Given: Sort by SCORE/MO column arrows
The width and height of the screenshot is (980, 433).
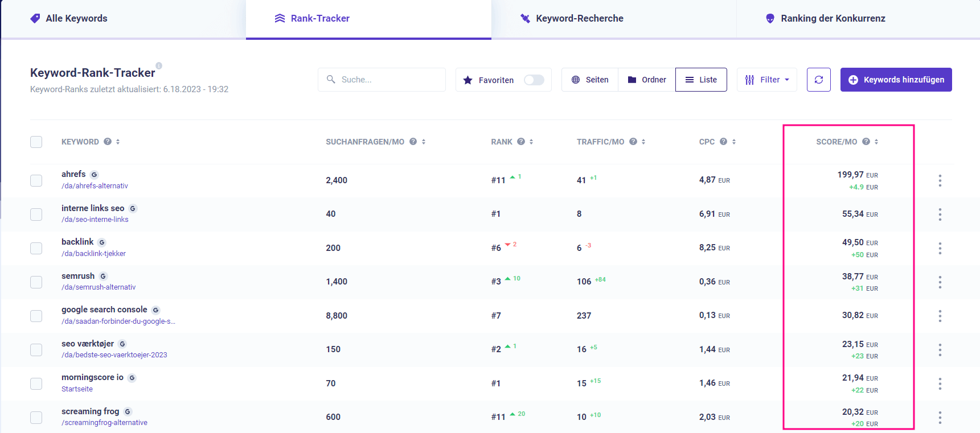Looking at the screenshot, I should point(876,142).
